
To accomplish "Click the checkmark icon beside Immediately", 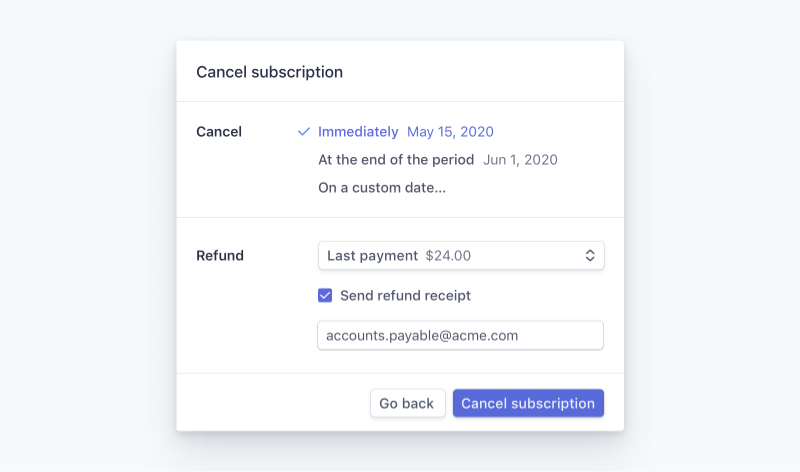I will pyautogui.click(x=304, y=132).
